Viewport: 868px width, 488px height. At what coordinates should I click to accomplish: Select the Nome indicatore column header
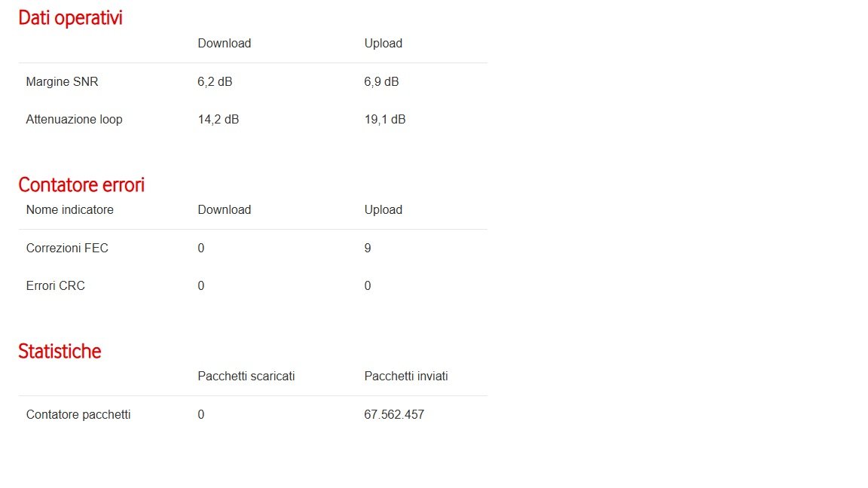pos(70,209)
